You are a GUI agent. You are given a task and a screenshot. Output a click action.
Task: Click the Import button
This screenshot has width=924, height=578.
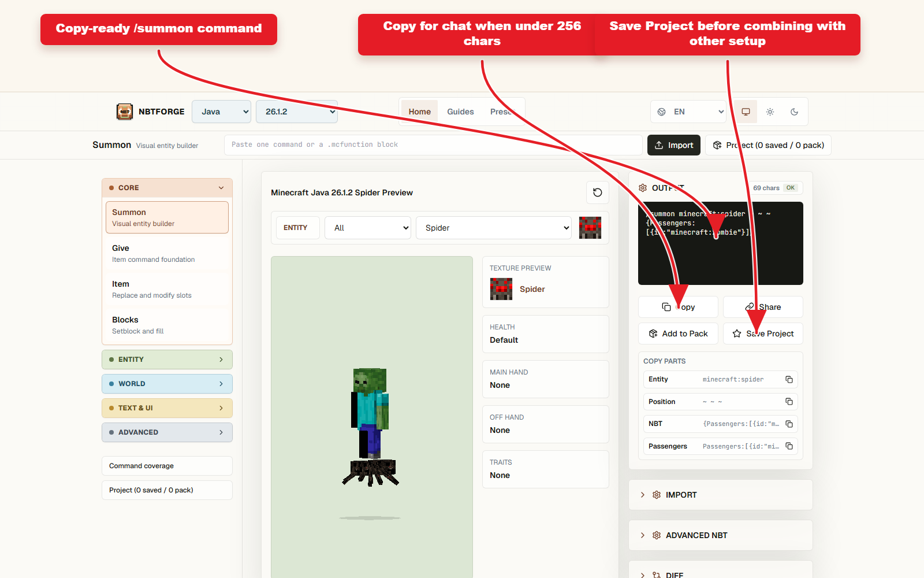(x=674, y=145)
